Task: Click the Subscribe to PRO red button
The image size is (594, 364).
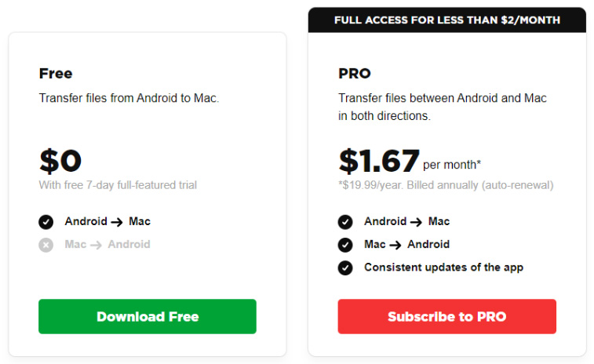Action: point(447,316)
